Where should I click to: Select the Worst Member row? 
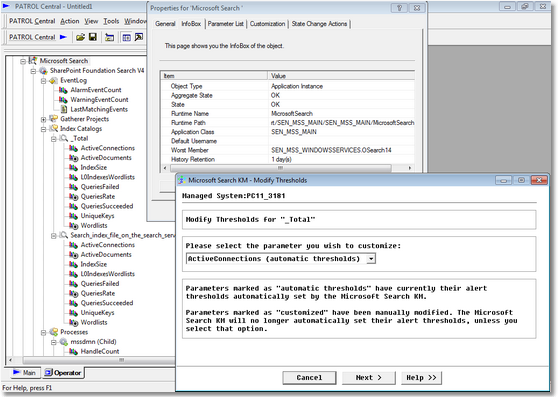(x=288, y=150)
